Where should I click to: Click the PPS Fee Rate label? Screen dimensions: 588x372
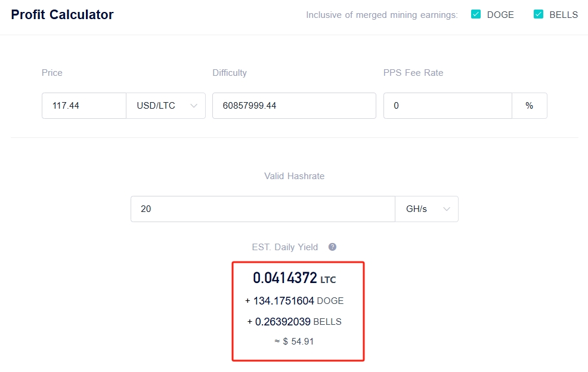tap(413, 73)
